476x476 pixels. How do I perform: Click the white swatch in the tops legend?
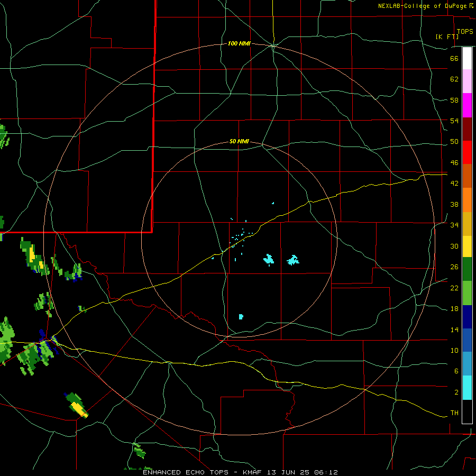point(467,58)
